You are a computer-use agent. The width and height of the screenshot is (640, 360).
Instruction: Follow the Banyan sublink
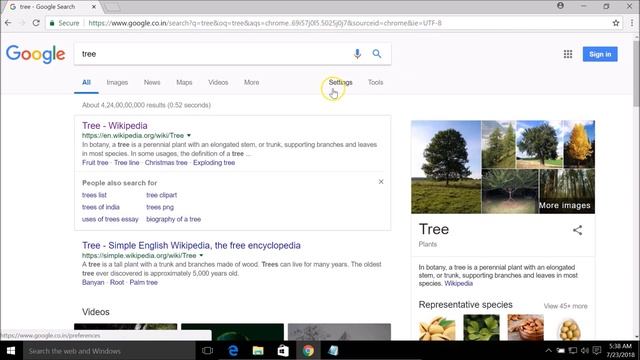[93, 282]
